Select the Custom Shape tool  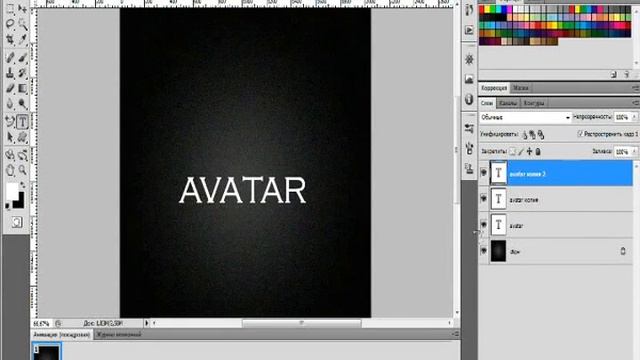click(x=23, y=137)
